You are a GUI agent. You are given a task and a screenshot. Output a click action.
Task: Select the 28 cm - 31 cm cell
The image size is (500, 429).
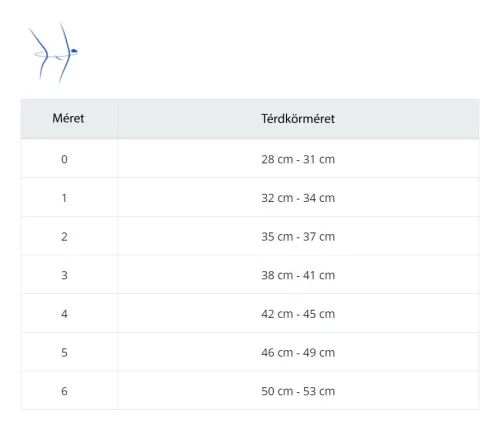tap(298, 159)
